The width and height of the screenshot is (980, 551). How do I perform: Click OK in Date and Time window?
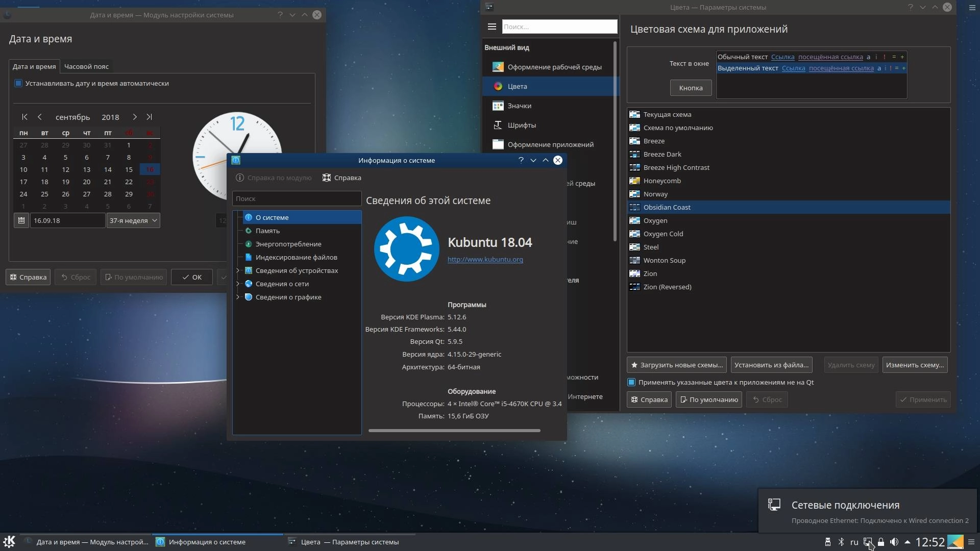click(192, 277)
